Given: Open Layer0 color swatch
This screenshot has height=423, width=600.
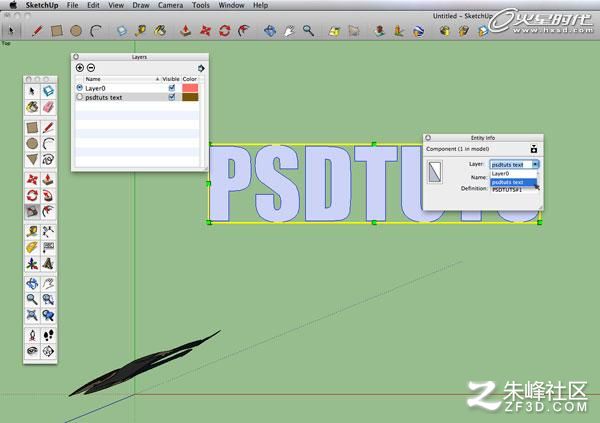Looking at the screenshot, I should [190, 88].
